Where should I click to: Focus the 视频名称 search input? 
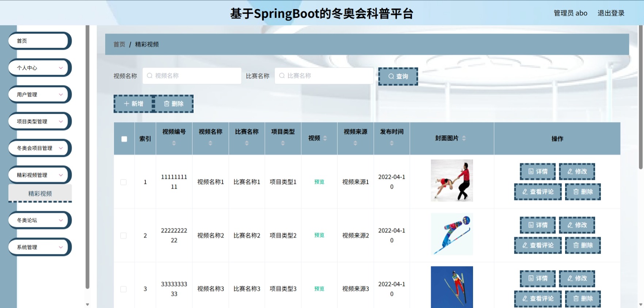[x=192, y=76]
